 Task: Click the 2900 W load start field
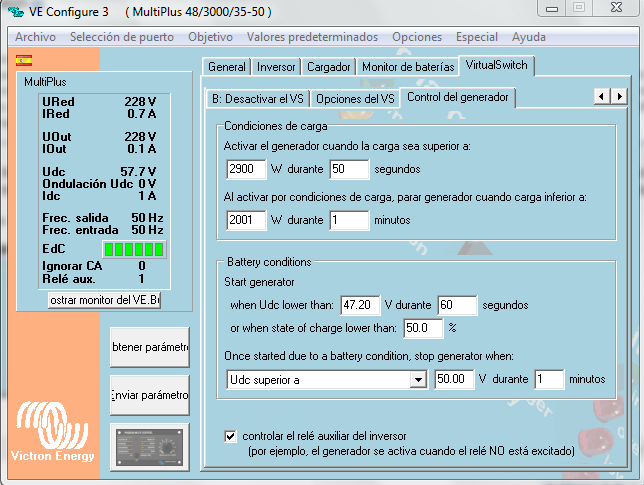246,169
